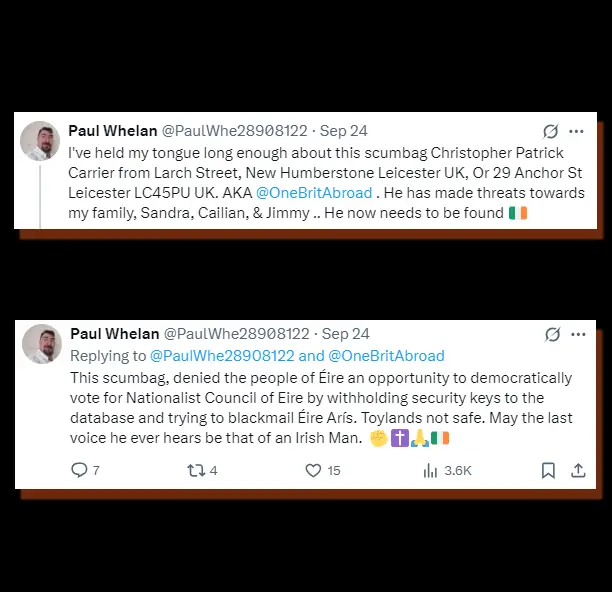
Task: Open the three-dot menu on first tweet
Action: (576, 131)
